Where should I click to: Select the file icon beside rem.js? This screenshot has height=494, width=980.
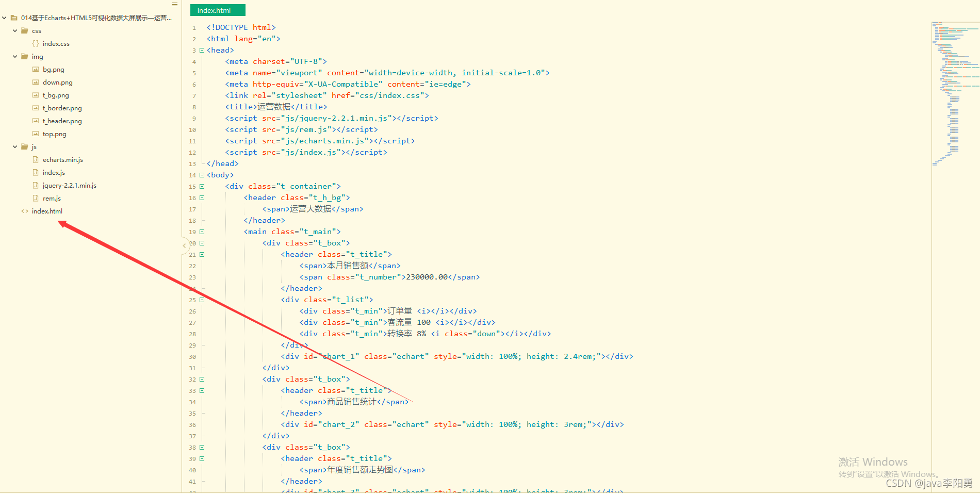coord(35,198)
